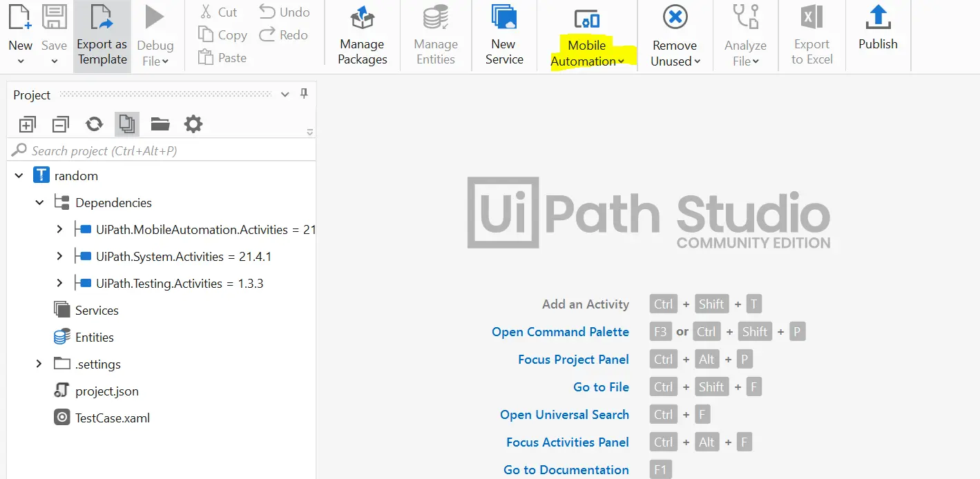
Task: Click the Manage Packages icon
Action: pos(362,19)
